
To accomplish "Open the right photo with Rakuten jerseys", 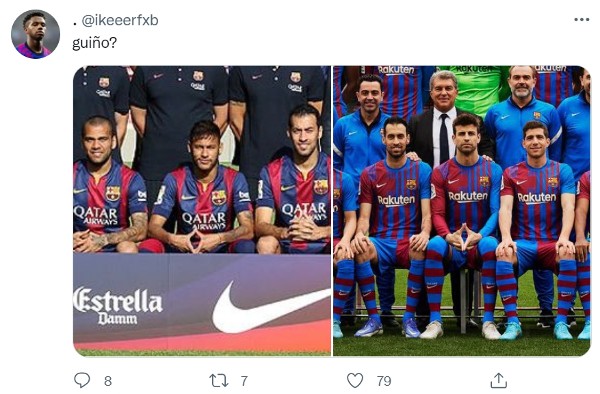I will pos(461,211).
